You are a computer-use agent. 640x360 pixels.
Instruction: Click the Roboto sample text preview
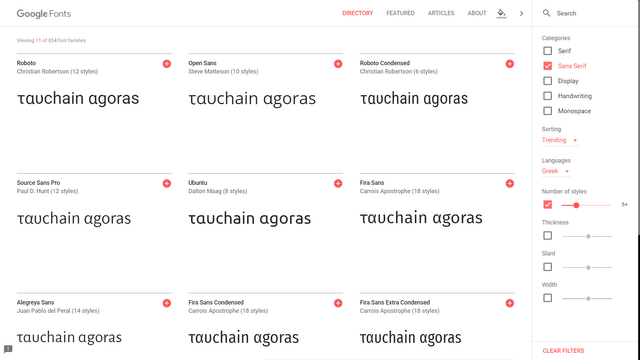click(78, 99)
